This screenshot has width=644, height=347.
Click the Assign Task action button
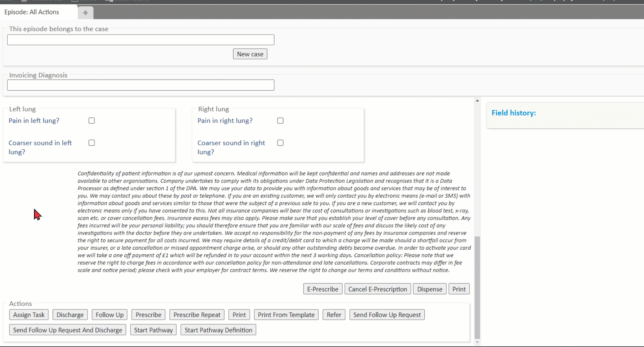pyautogui.click(x=29, y=315)
